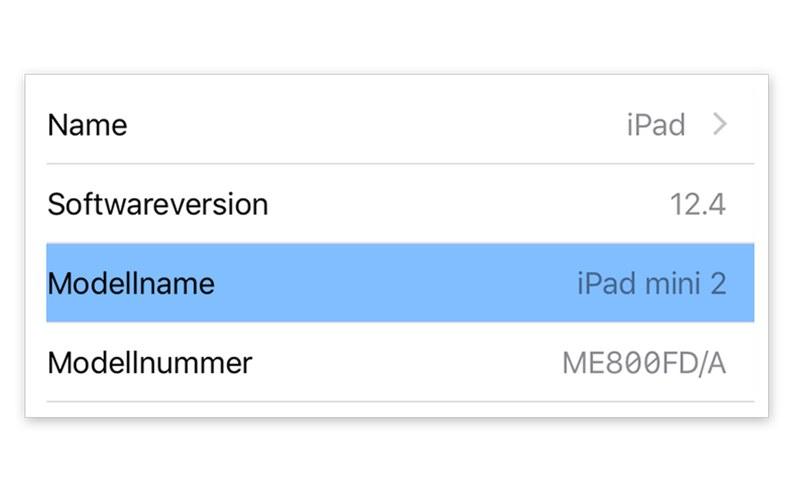This screenshot has height=497, width=796.
Task: Click empty space in the Softwareversion row
Action: (x=460, y=205)
